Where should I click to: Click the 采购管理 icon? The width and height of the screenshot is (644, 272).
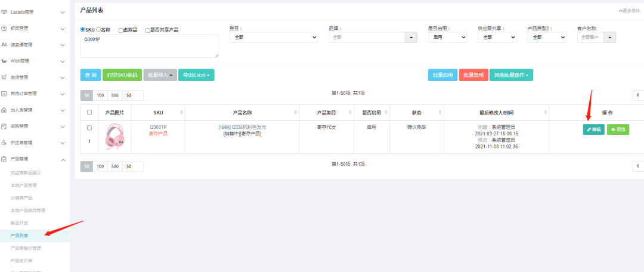pyautogui.click(x=4, y=126)
